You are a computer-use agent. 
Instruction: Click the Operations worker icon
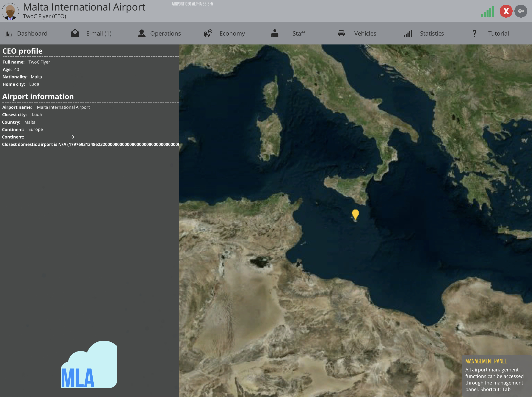(142, 33)
